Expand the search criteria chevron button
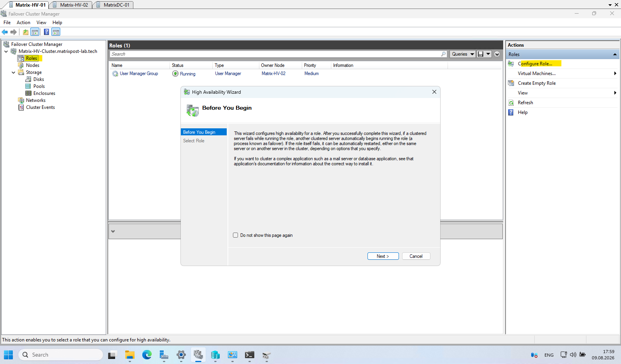 tap(497, 54)
